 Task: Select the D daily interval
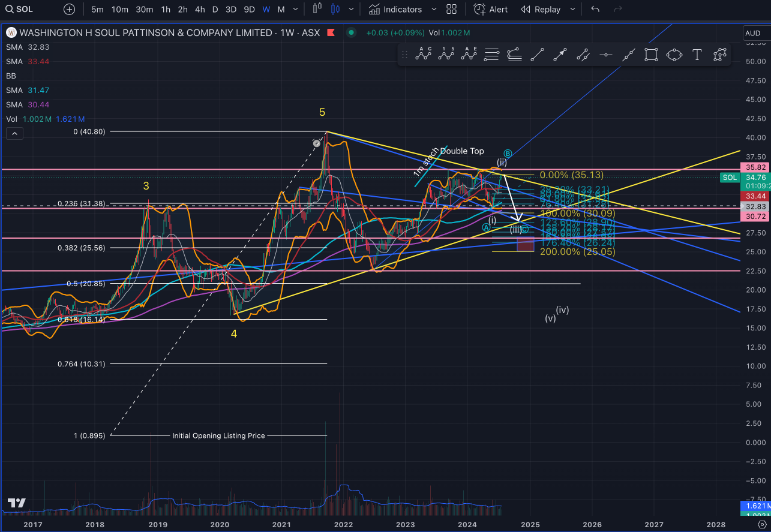(x=215, y=10)
